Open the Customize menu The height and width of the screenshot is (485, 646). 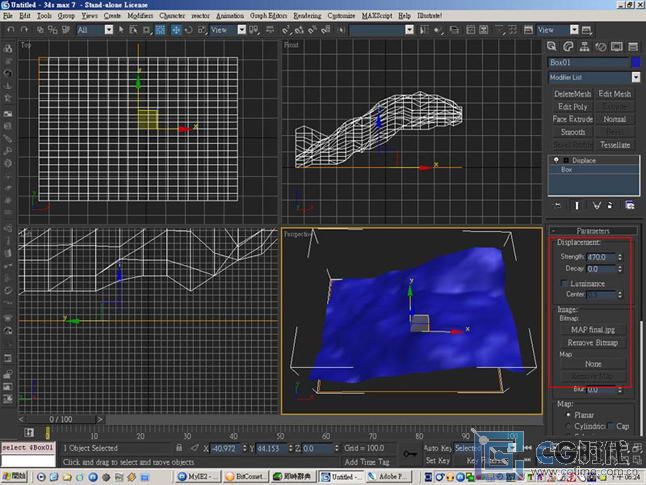click(x=341, y=16)
